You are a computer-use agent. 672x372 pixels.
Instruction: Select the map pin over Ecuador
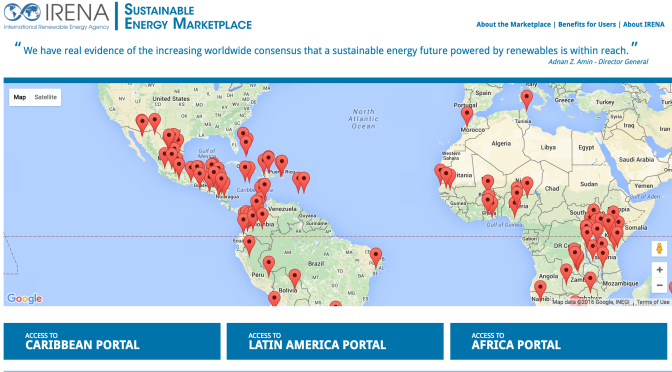[x=249, y=245]
